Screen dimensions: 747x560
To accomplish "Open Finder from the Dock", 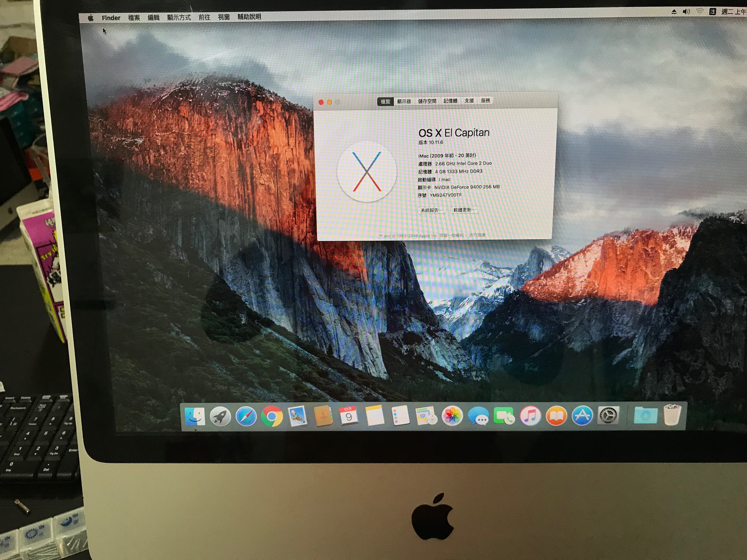I will click(x=195, y=417).
